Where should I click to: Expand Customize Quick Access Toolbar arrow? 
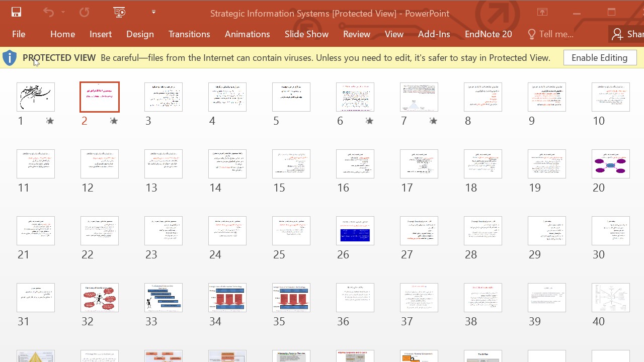pyautogui.click(x=153, y=12)
